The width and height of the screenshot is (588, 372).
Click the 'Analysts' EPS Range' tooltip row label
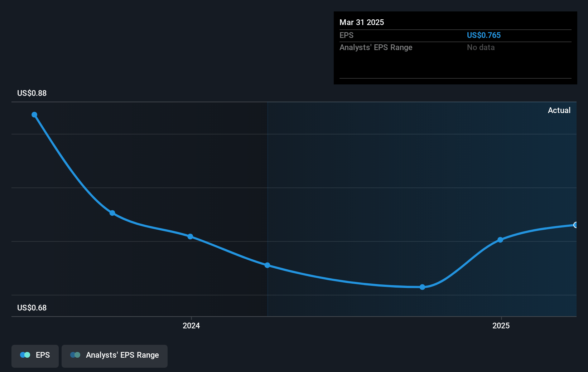pyautogui.click(x=376, y=47)
